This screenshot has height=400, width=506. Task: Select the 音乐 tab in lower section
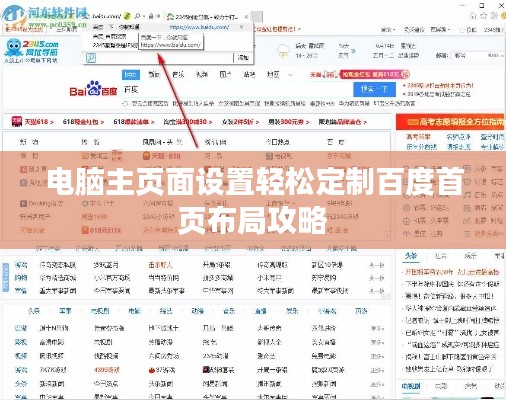pos(229,311)
